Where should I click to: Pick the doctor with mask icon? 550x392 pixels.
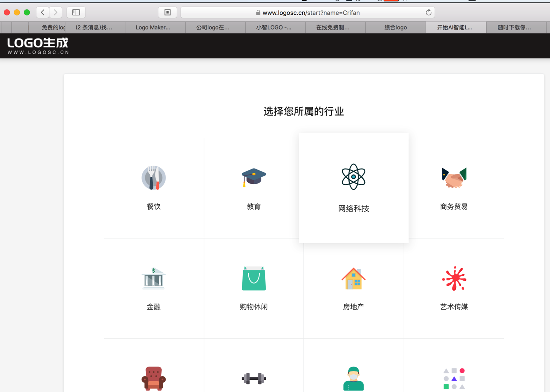[x=353, y=378]
